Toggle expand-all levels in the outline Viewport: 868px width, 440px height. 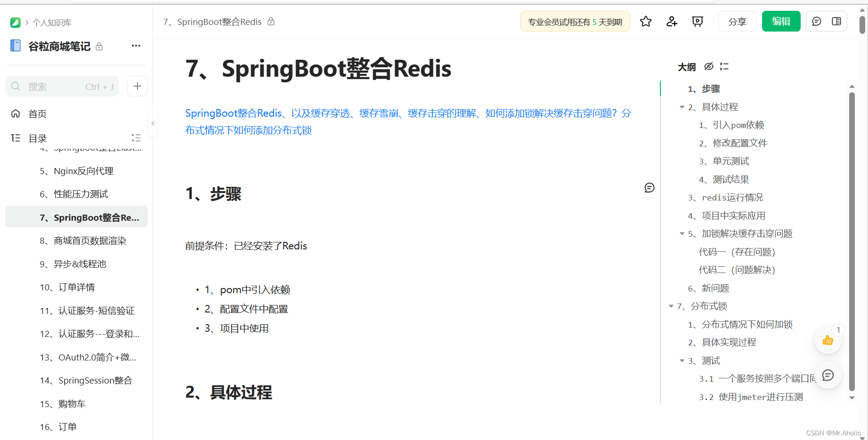click(x=724, y=66)
